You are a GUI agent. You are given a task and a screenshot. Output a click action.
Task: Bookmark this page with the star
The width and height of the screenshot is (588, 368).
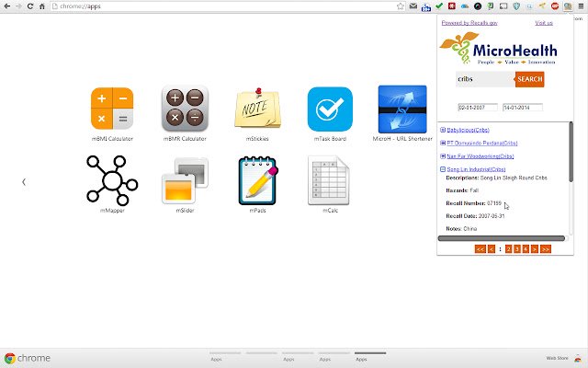[x=401, y=6]
